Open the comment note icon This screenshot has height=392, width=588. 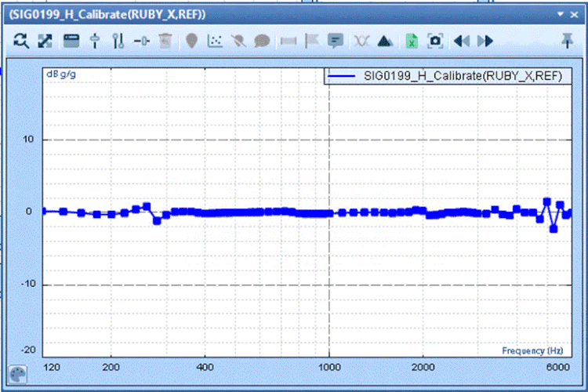[336, 41]
